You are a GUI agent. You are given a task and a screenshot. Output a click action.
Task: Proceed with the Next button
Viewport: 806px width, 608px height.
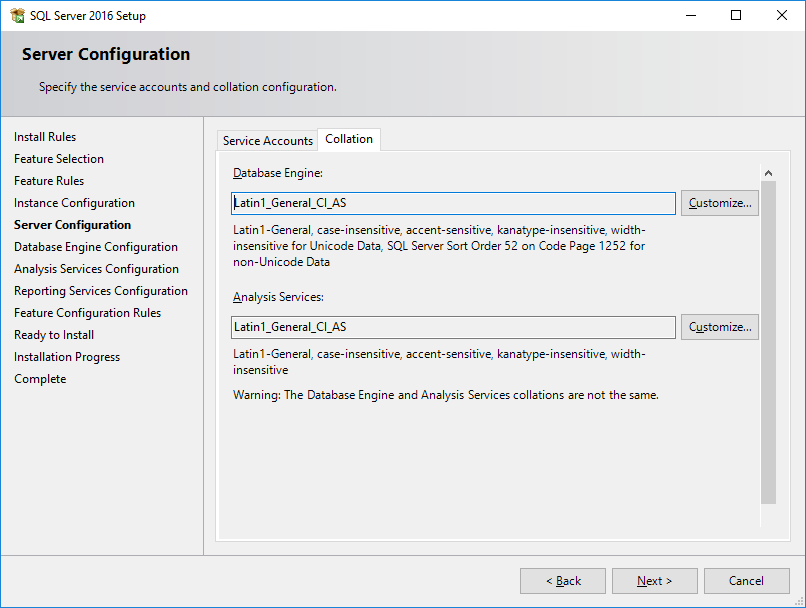point(654,581)
